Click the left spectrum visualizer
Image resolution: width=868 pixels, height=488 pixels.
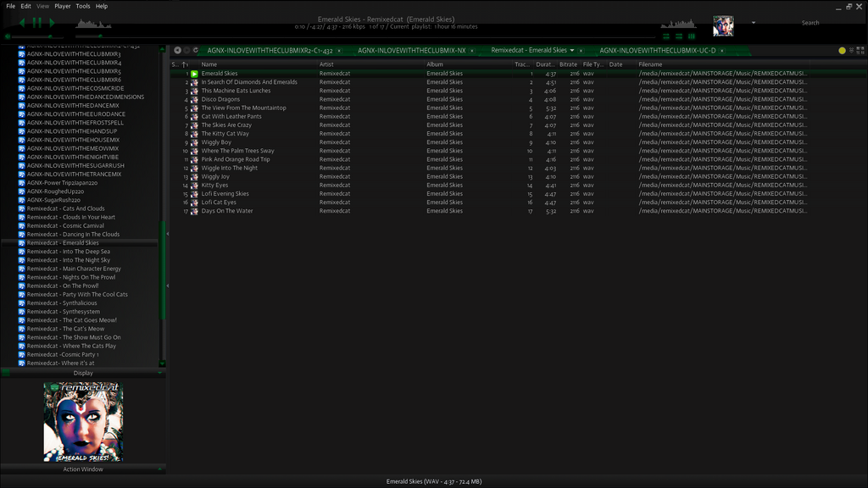[x=93, y=23]
